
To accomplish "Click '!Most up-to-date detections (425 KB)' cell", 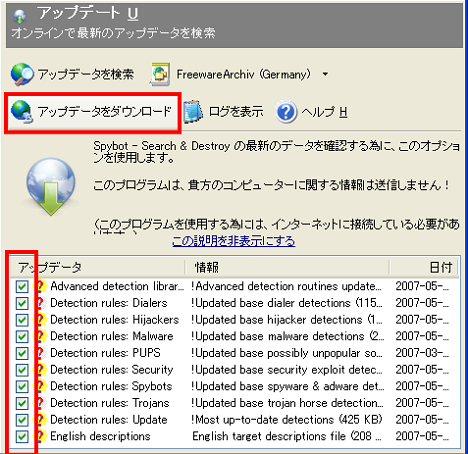I will 287,420.
